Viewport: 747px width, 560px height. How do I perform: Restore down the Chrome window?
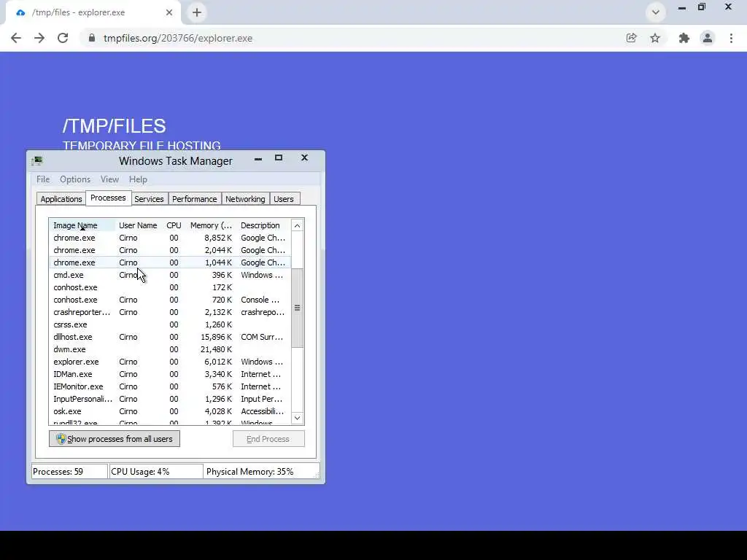point(702,7)
